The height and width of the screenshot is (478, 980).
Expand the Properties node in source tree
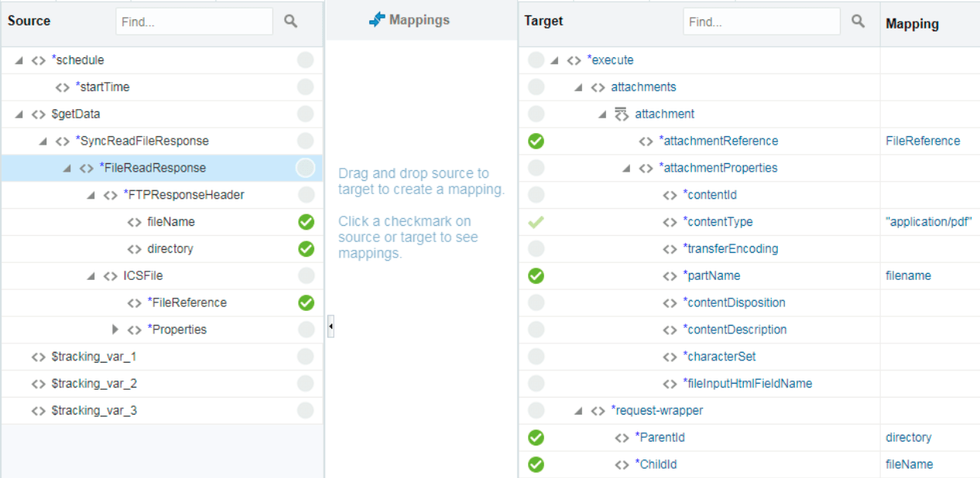tap(115, 329)
